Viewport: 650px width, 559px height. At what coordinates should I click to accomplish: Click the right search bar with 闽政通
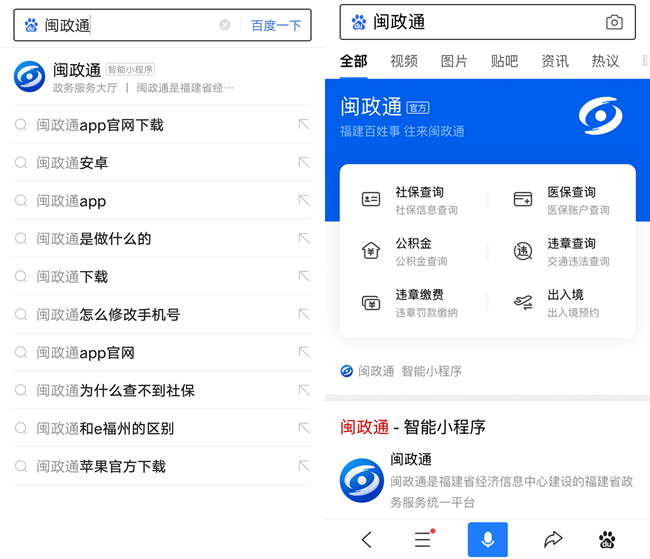point(488,22)
